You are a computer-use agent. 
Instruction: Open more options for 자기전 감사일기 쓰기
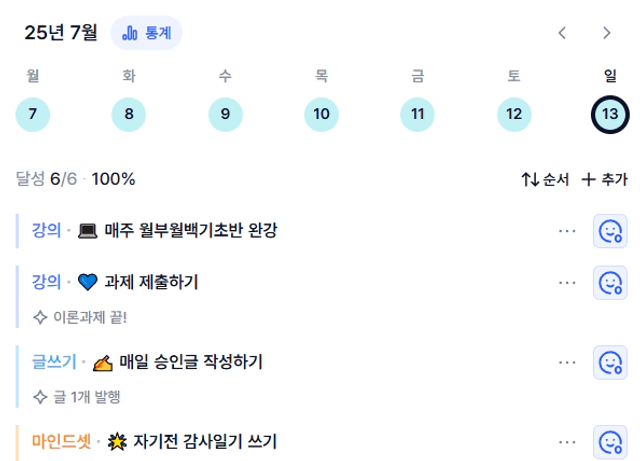point(567,442)
